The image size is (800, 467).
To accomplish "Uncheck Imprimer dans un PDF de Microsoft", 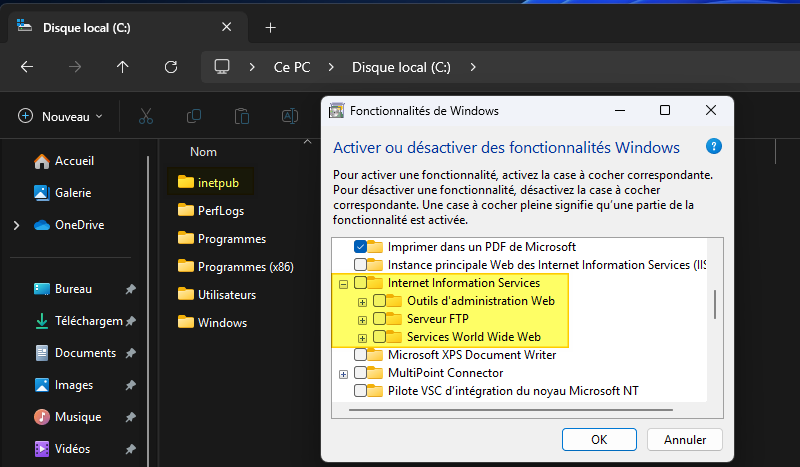I will (361, 247).
